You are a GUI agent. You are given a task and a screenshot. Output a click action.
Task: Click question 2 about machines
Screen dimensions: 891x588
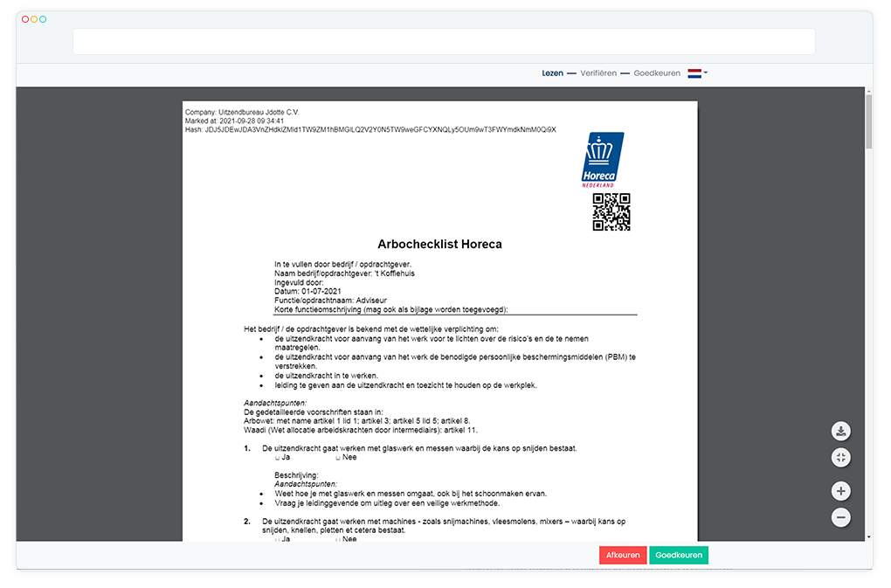point(444,525)
